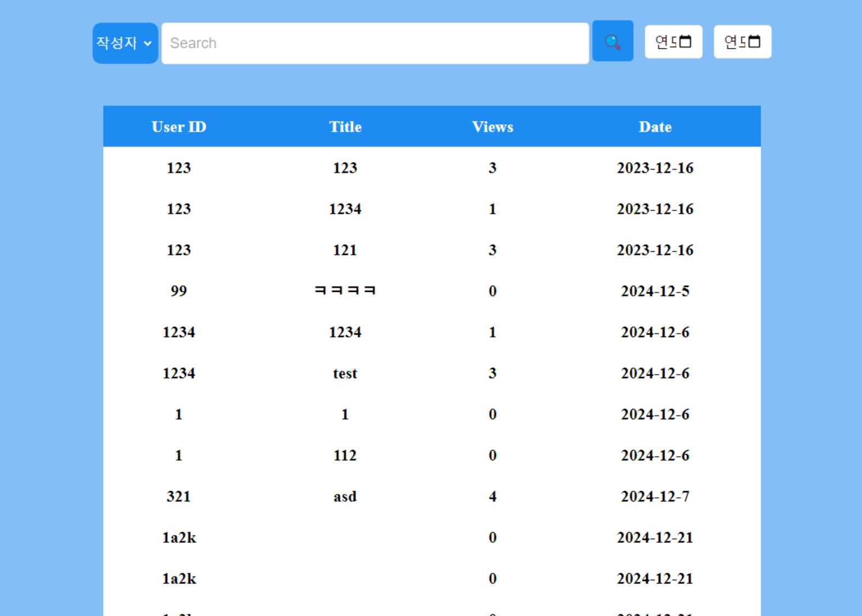
Task: Click title '1234' dated 2024-12-6
Action: (x=345, y=332)
